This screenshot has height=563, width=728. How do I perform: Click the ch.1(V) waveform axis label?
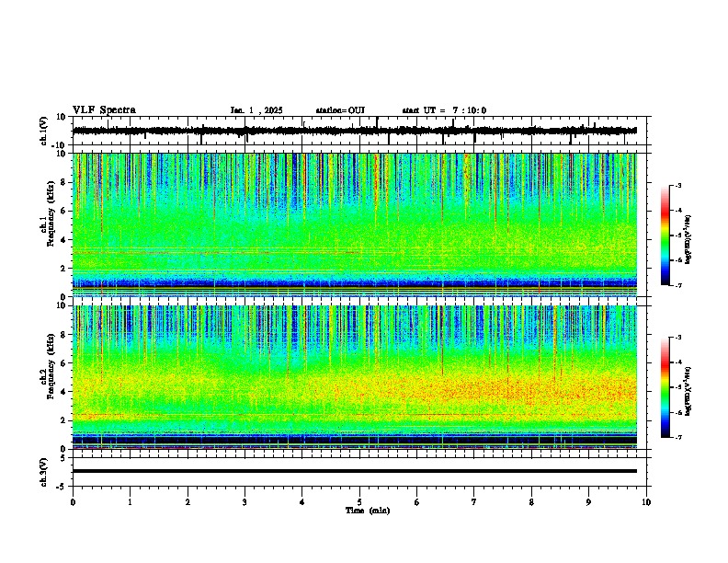click(44, 131)
